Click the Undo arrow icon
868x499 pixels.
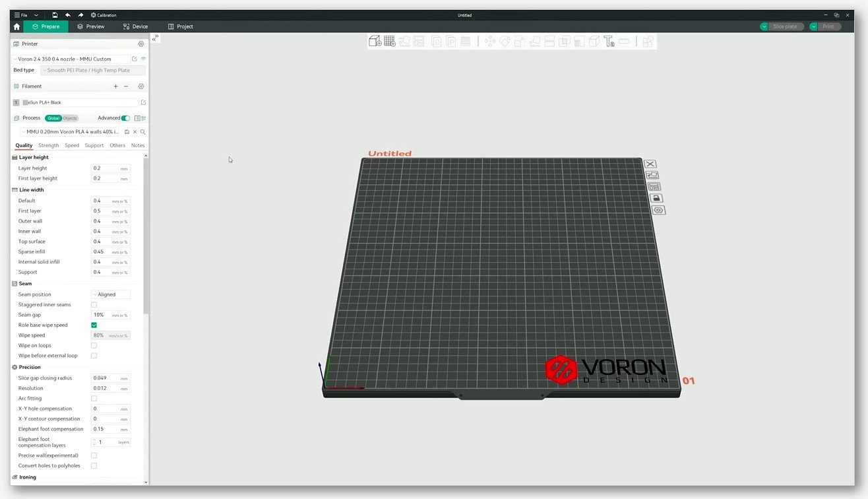(67, 15)
